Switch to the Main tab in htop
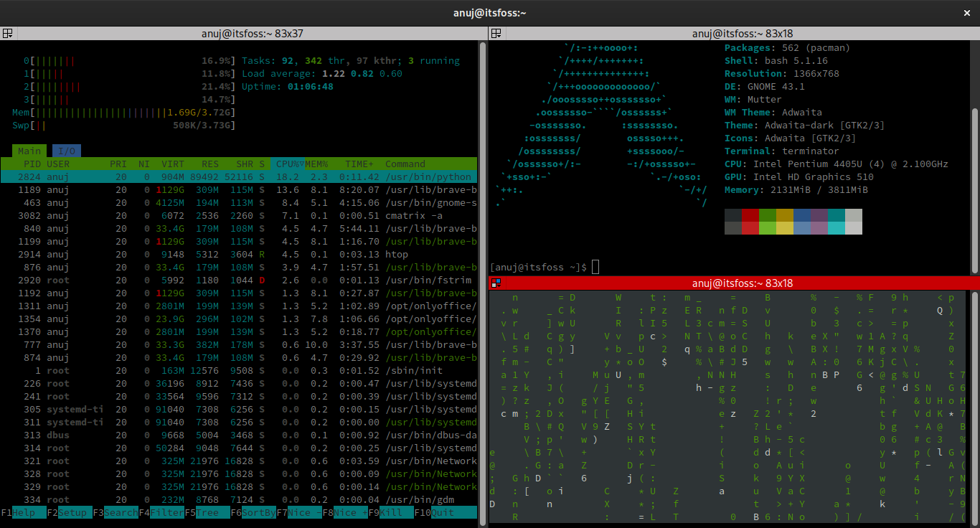The image size is (980, 528). (29, 151)
